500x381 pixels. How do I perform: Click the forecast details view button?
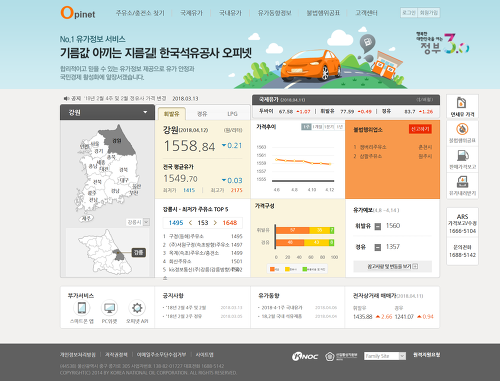(x=393, y=266)
